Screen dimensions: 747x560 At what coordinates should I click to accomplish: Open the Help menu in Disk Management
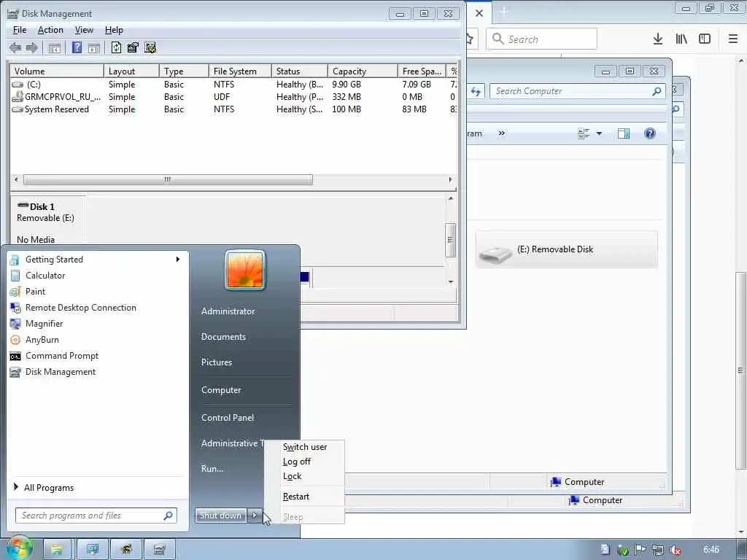tap(114, 30)
